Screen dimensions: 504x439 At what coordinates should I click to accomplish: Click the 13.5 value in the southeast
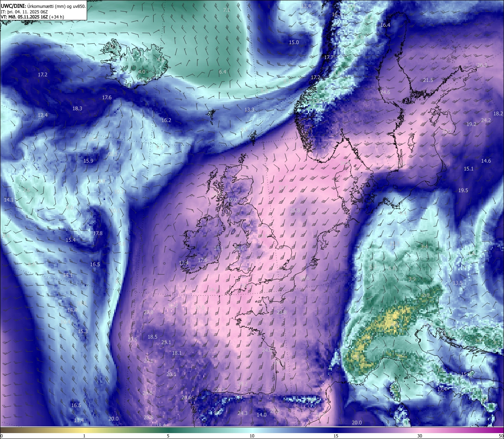[458, 283]
